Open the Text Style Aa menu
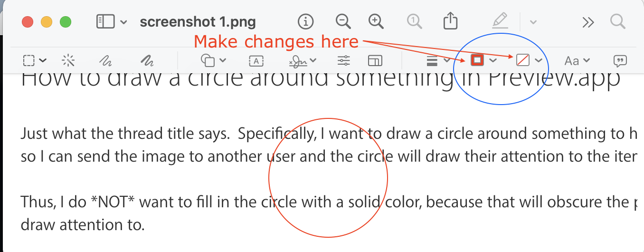 click(577, 60)
